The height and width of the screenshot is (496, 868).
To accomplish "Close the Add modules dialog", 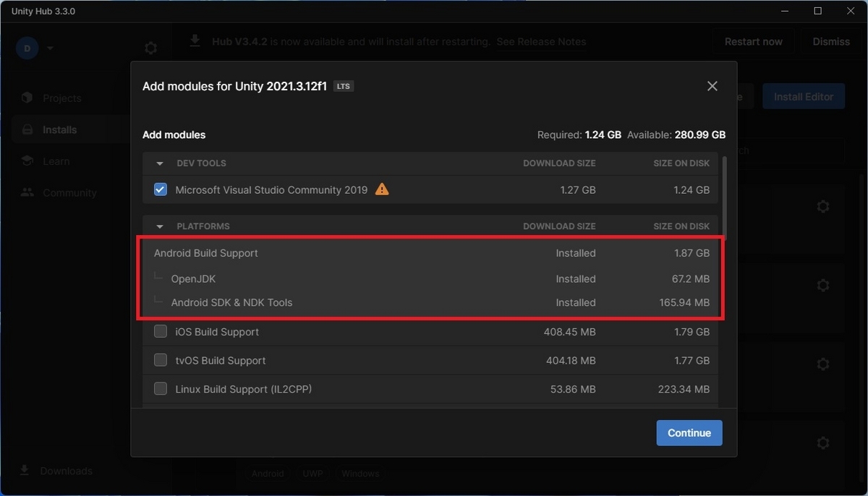I will (712, 86).
